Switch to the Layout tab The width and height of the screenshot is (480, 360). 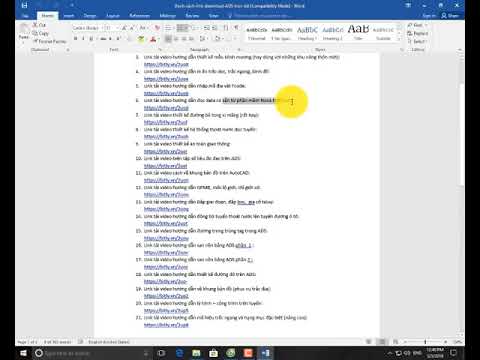click(x=113, y=16)
